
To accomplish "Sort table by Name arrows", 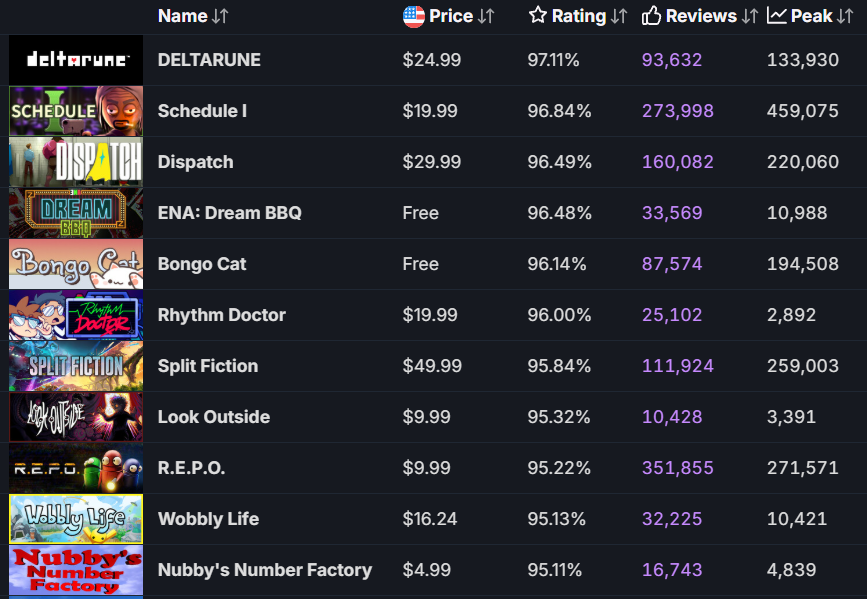I will 221,16.
